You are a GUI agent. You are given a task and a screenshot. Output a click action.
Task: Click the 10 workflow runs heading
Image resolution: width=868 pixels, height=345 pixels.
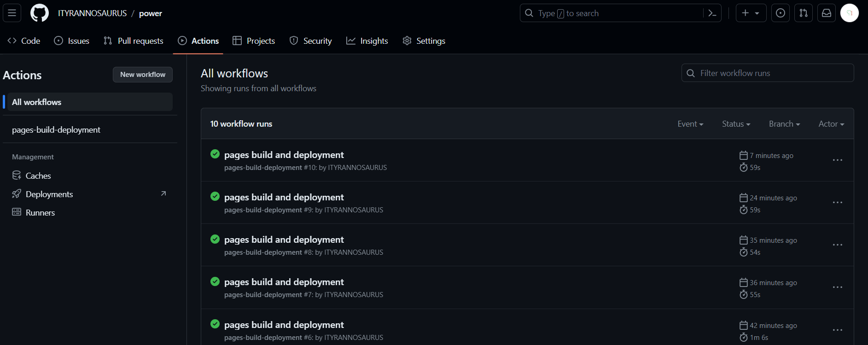pos(241,124)
